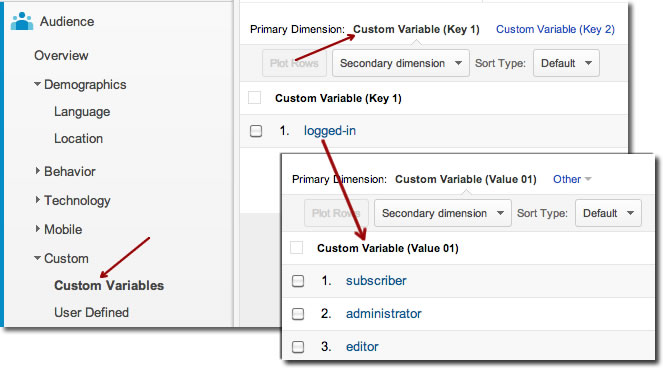
Task: Check the subscriber row checkbox
Action: (x=298, y=281)
